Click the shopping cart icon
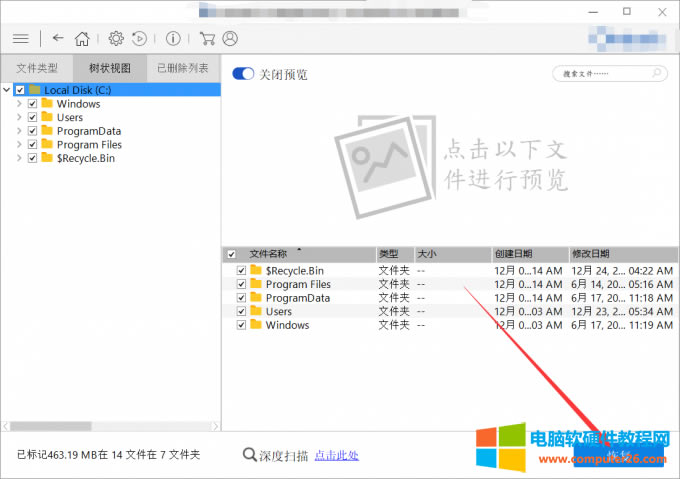This screenshot has height=479, width=680. (207, 39)
